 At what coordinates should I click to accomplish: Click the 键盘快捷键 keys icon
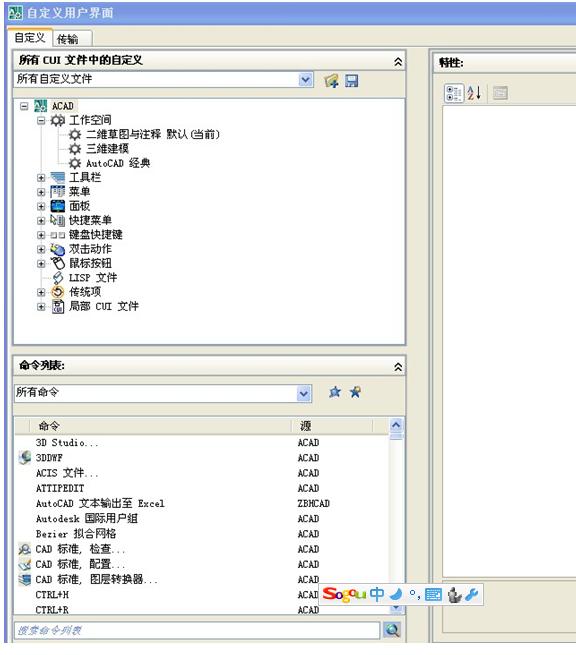tap(58, 235)
